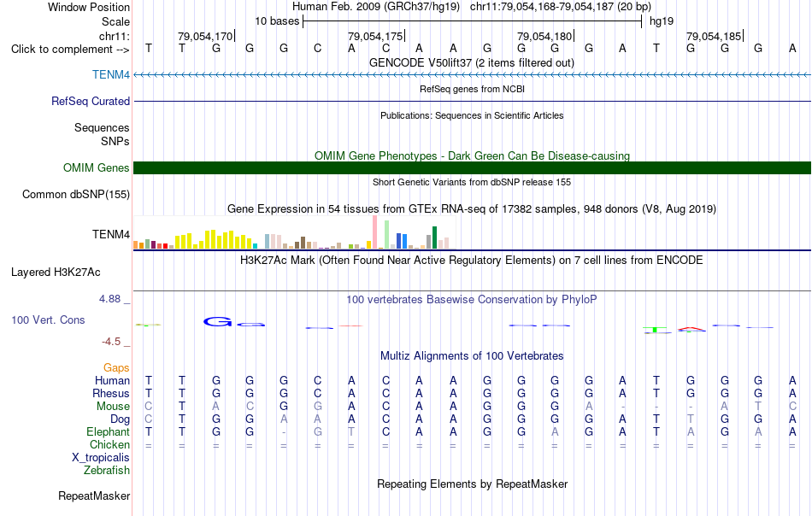This screenshot has width=812, height=516.
Task: Click the 79,054,175 ruler position marker
Action: point(375,36)
